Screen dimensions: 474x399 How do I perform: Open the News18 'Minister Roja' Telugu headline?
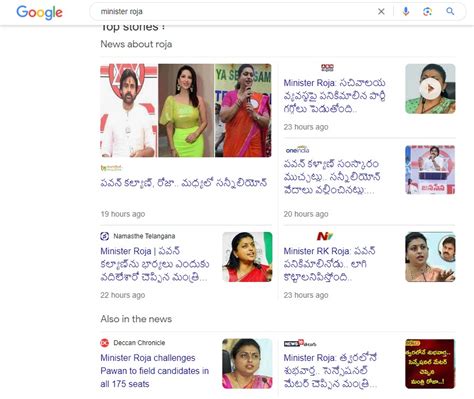pos(330,371)
